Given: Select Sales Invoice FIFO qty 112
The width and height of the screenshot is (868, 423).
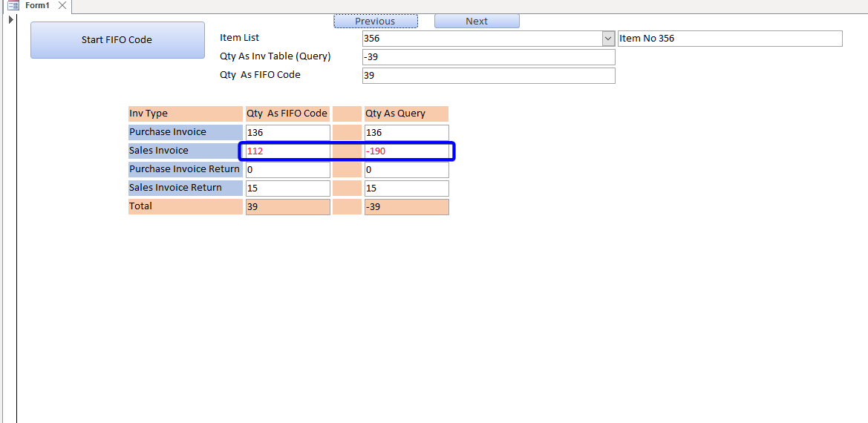Looking at the screenshot, I should click(288, 151).
